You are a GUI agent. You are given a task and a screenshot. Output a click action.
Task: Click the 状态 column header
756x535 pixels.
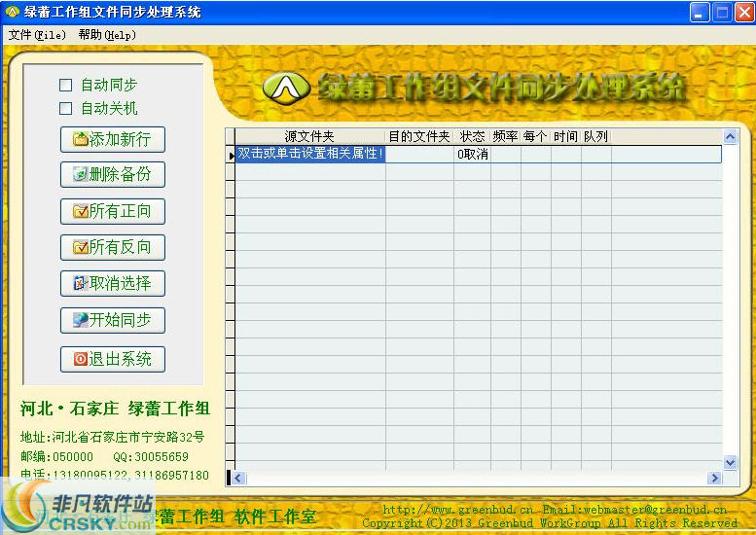472,136
